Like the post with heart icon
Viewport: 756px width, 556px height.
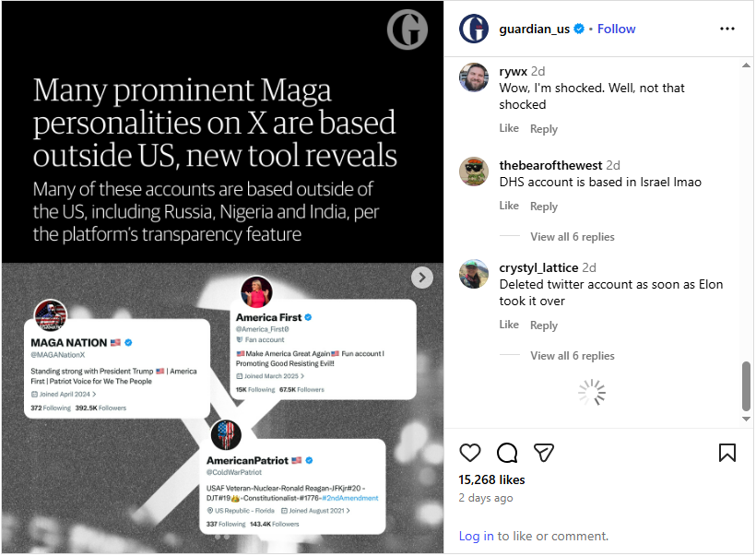470,452
